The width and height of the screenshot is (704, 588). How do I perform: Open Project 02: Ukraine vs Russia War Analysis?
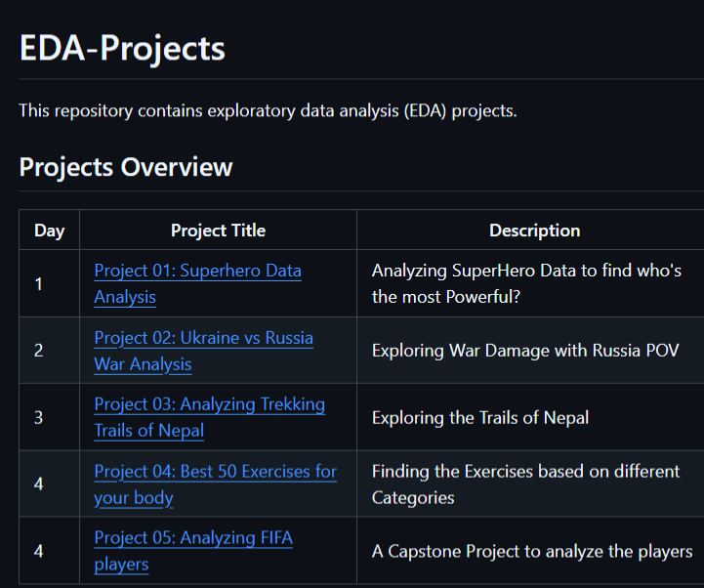click(x=203, y=338)
